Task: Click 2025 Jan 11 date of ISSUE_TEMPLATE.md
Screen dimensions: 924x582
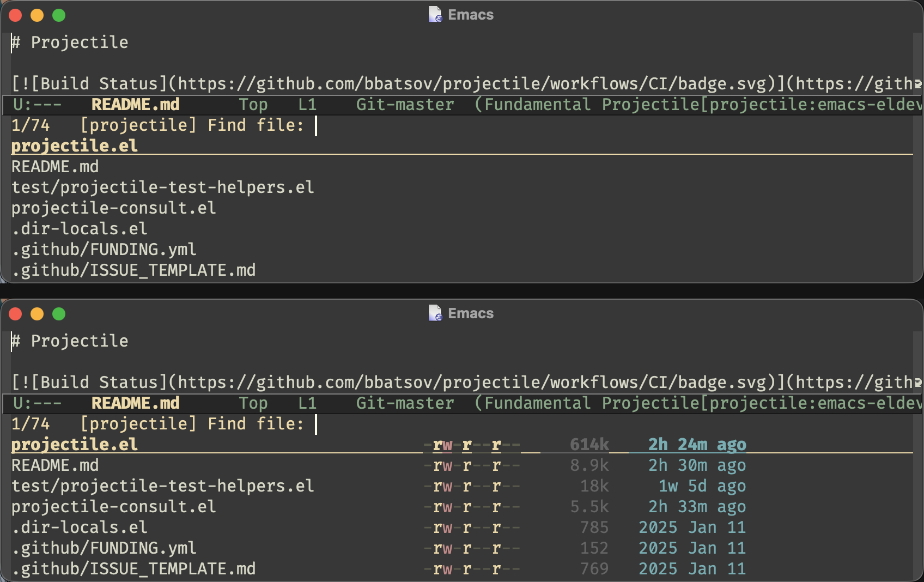Action: coord(692,568)
